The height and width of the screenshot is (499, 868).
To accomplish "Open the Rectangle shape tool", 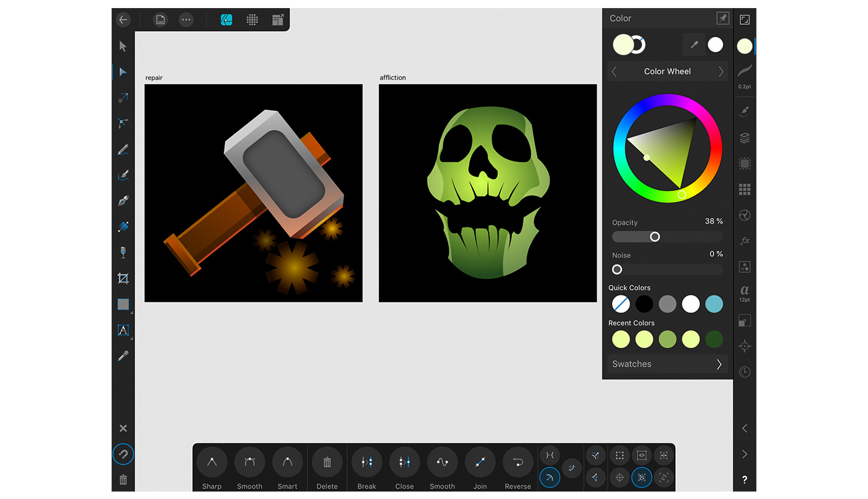I will tap(123, 304).
